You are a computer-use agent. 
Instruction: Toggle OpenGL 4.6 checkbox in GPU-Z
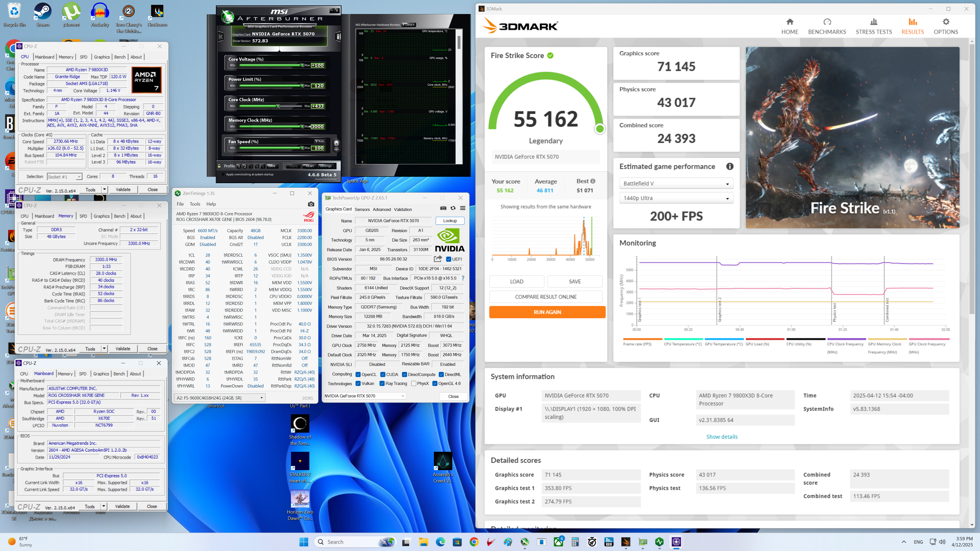tap(435, 383)
